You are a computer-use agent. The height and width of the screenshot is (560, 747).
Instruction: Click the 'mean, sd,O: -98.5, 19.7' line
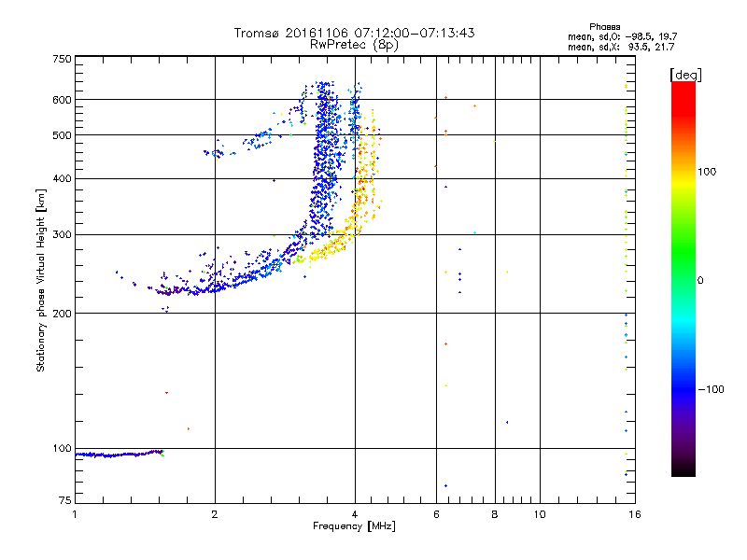click(x=622, y=36)
